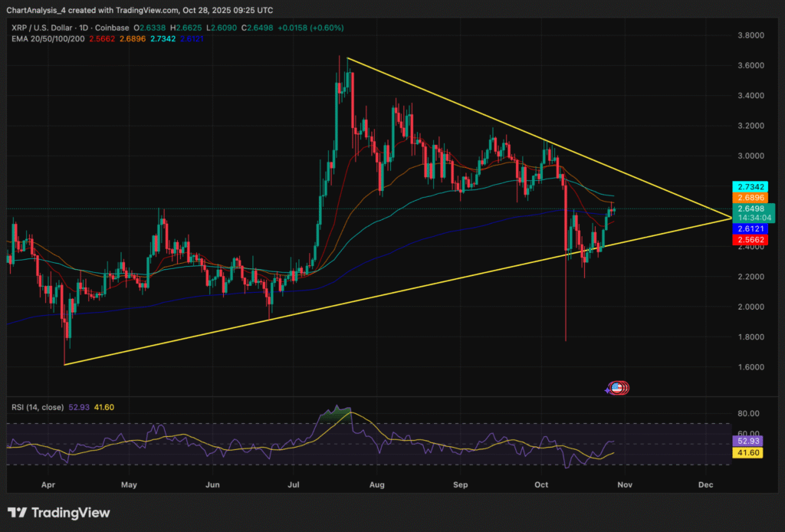
Task: Click the 3.2000 price axis tick
Action: (751, 126)
